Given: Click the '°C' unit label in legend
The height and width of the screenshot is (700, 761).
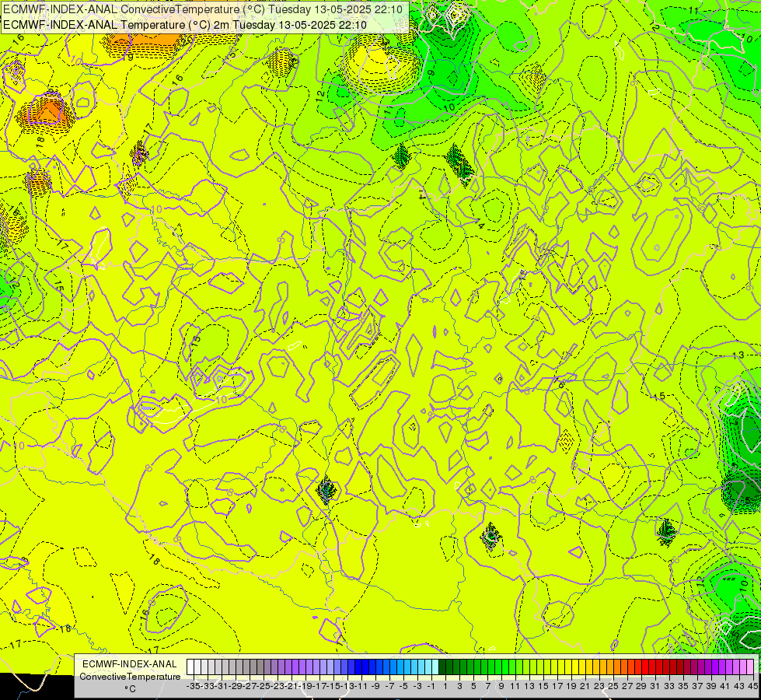Looking at the screenshot, I should [x=130, y=689].
